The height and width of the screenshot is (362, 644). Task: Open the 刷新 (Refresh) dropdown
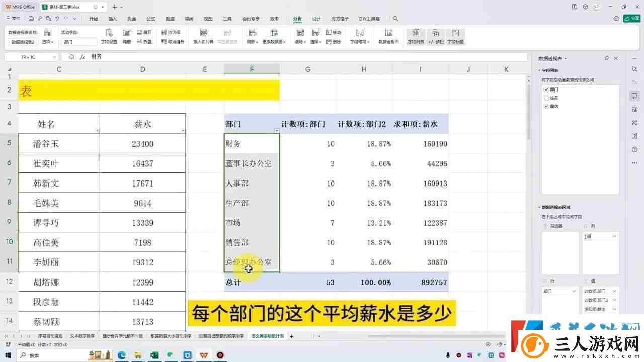pos(252,42)
